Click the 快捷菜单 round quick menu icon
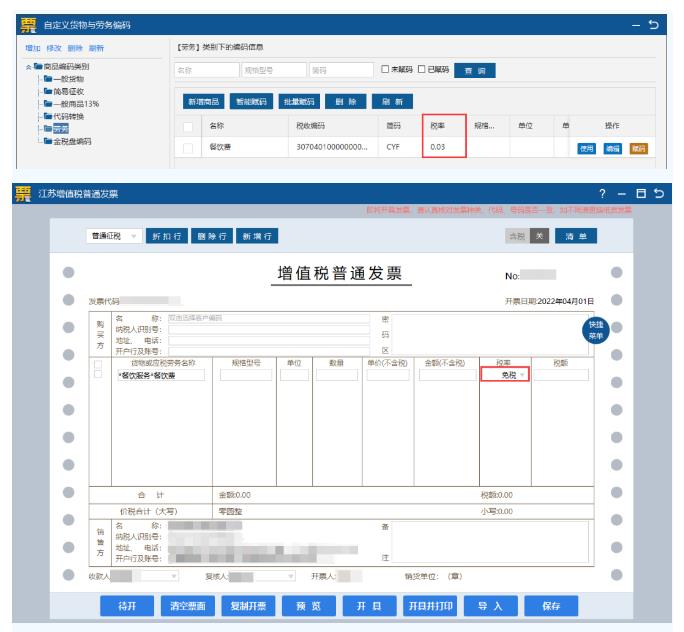The width and height of the screenshot is (684, 632). click(x=596, y=331)
